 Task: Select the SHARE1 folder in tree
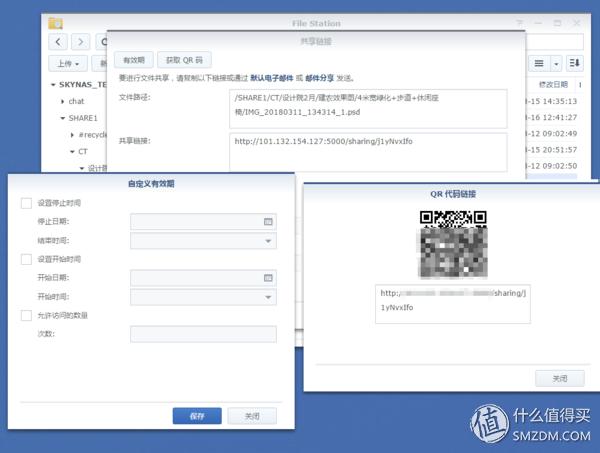(x=83, y=118)
